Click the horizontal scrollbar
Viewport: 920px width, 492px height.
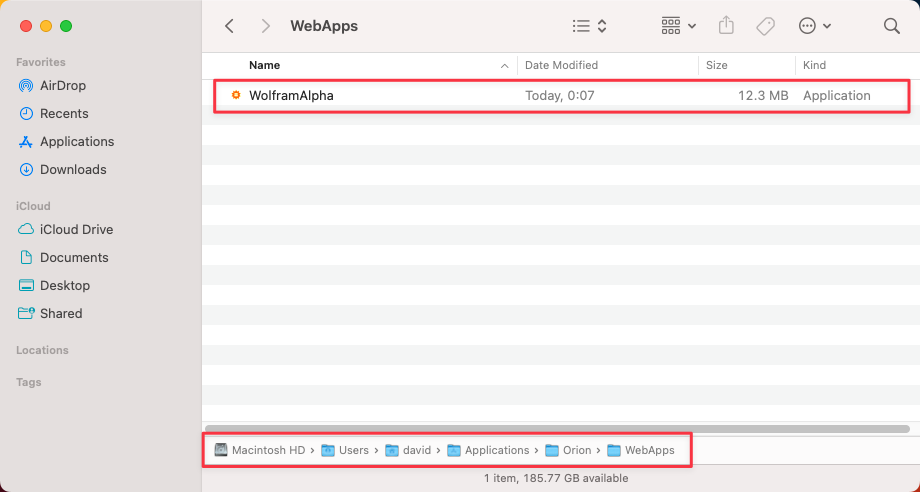pyautogui.click(x=557, y=429)
